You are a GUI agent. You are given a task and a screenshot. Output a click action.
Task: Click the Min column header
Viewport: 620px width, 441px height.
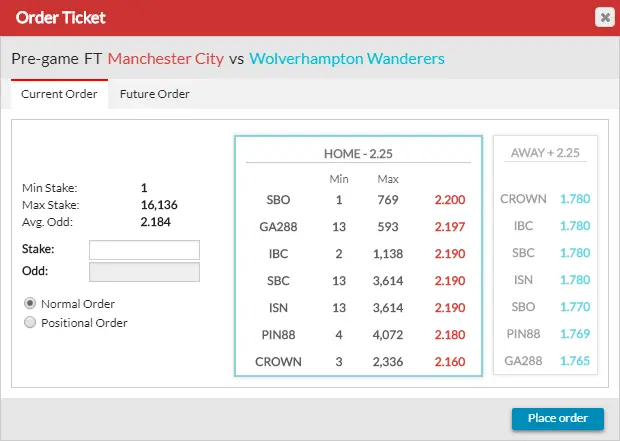[x=339, y=179]
